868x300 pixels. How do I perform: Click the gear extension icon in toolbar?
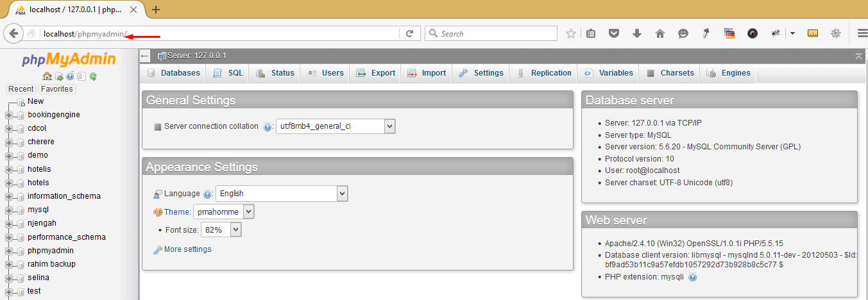(x=836, y=33)
